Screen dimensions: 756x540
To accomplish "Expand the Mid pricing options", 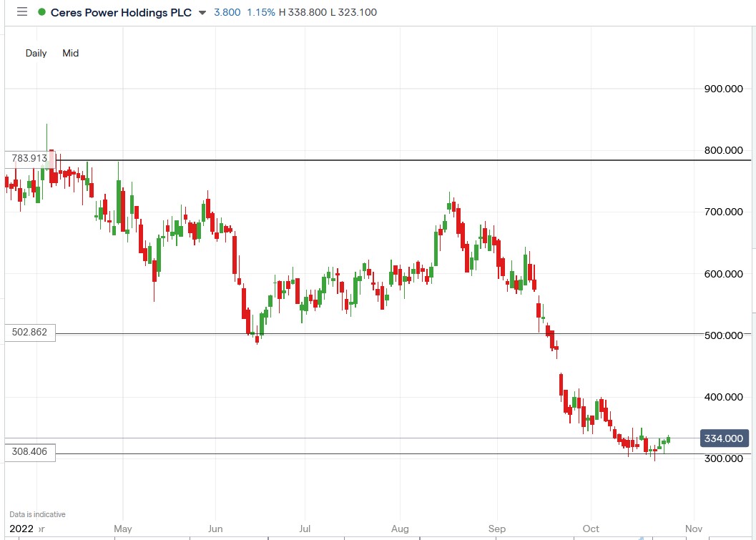I will (70, 53).
